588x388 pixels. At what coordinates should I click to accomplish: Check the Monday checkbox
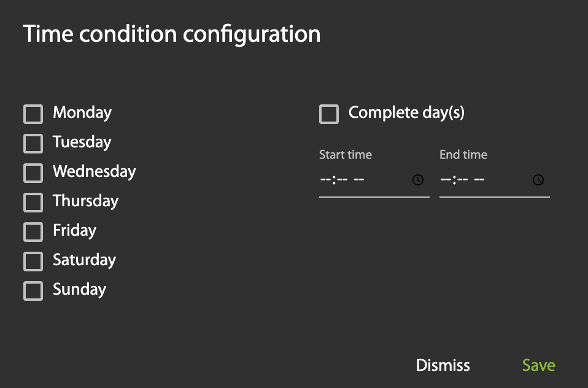pos(33,114)
